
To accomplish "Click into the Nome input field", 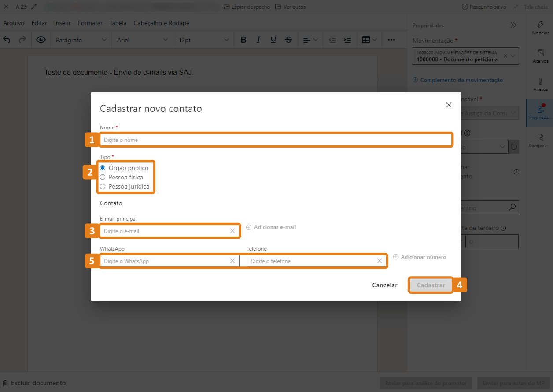I will tap(276, 140).
